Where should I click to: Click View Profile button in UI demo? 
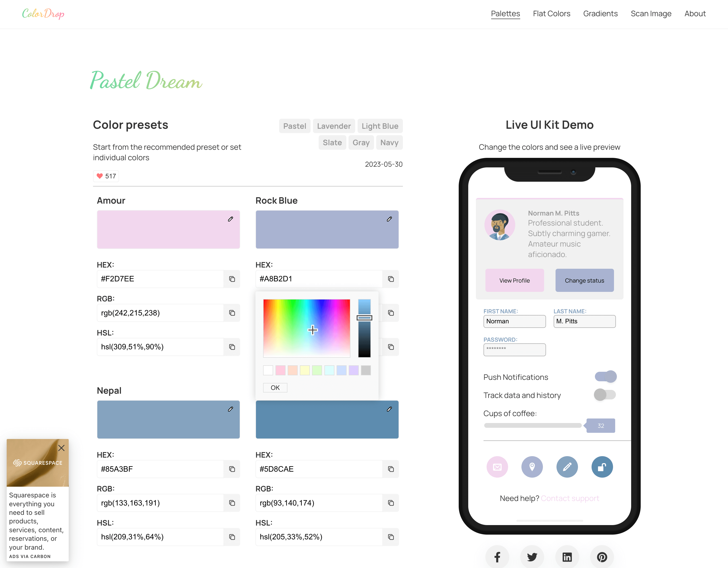(x=514, y=280)
